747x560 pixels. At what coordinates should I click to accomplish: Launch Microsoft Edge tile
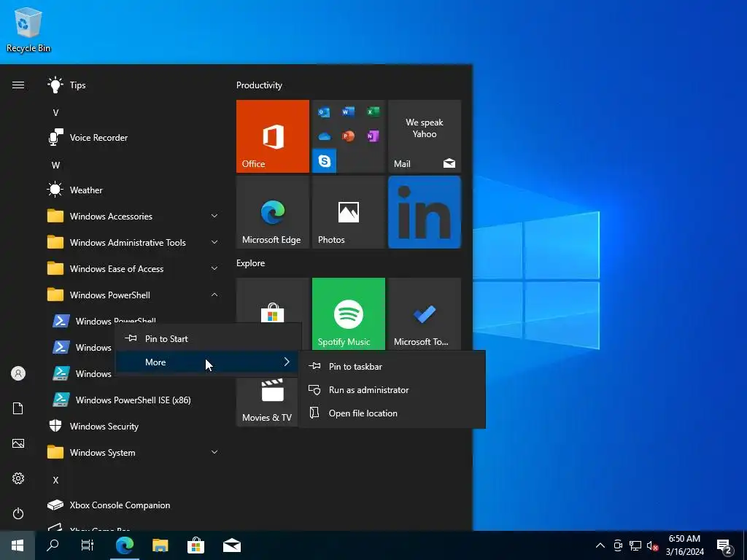pos(273,212)
